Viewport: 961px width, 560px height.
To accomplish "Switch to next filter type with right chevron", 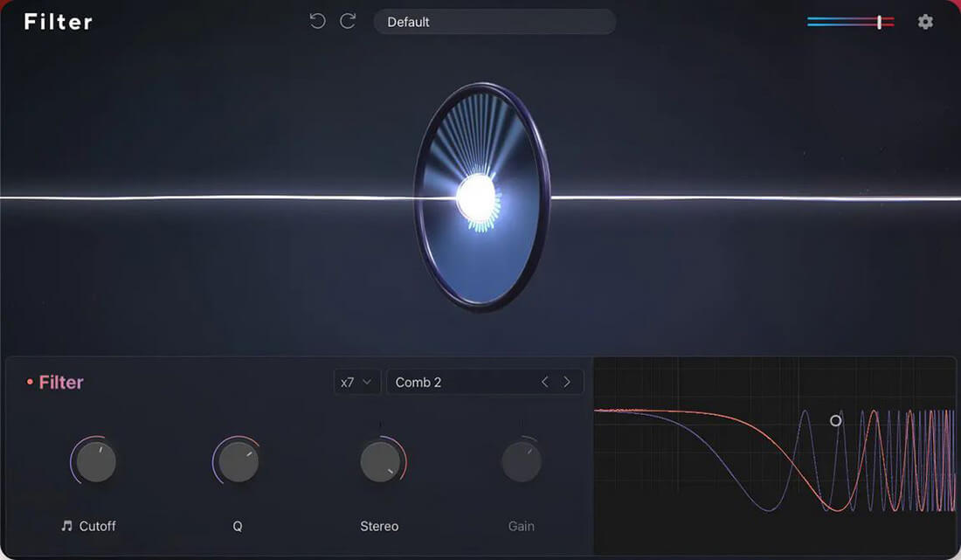I will point(567,382).
